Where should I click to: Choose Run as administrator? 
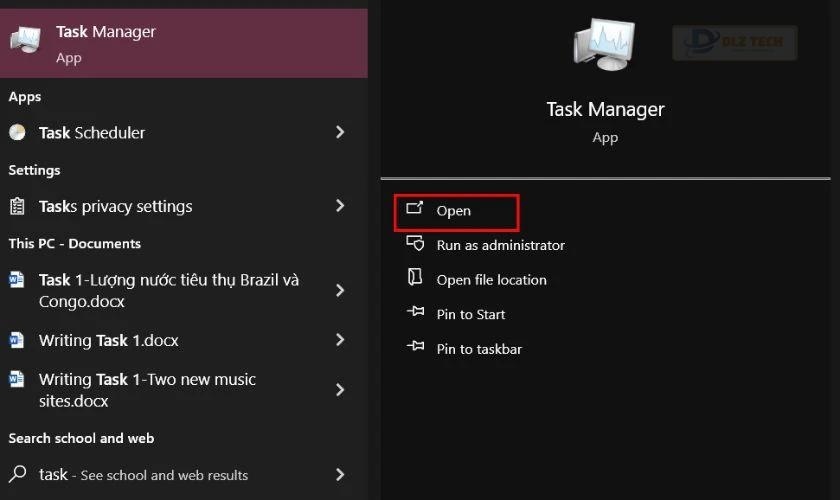(500, 245)
